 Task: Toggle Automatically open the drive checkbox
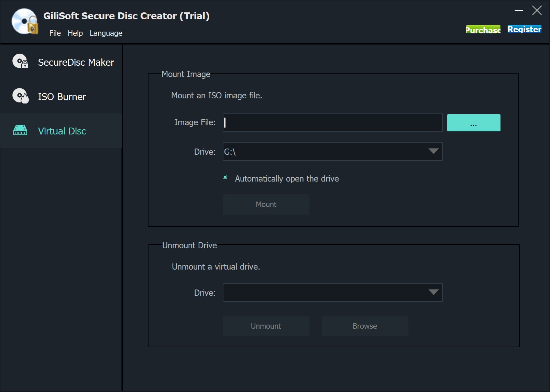(x=225, y=177)
